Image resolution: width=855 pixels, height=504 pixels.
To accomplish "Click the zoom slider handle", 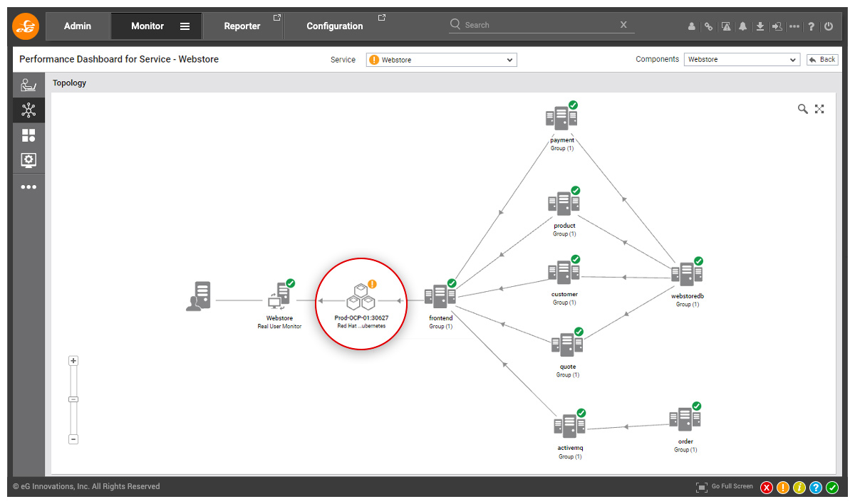I will point(73,399).
